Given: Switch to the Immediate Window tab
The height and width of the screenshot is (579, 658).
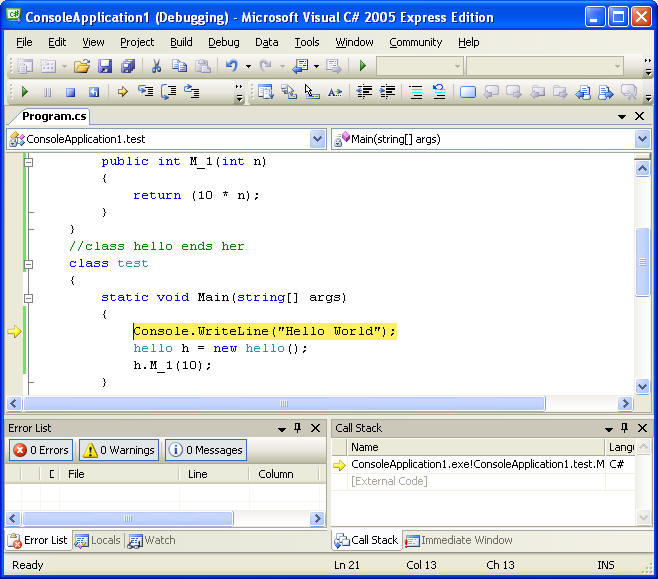Looking at the screenshot, I should [459, 540].
